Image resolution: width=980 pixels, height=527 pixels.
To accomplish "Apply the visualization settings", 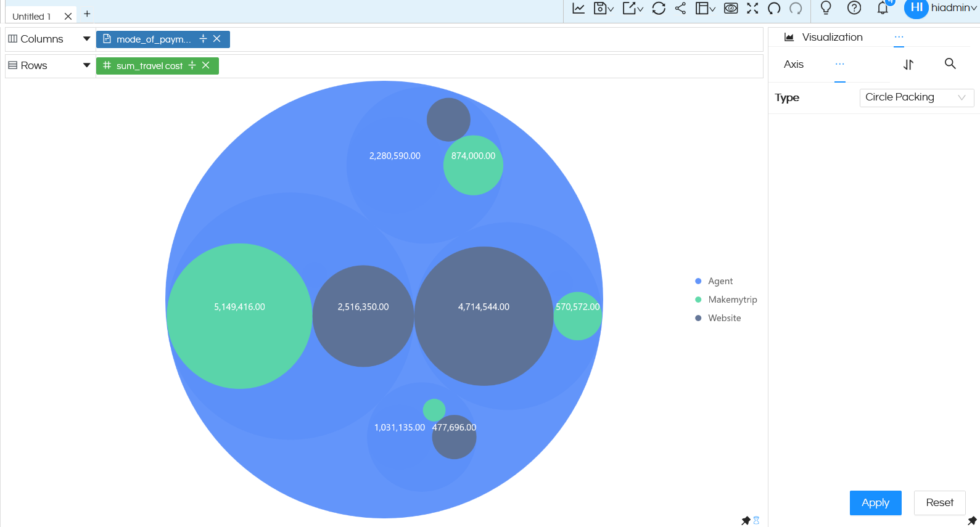I will [876, 503].
